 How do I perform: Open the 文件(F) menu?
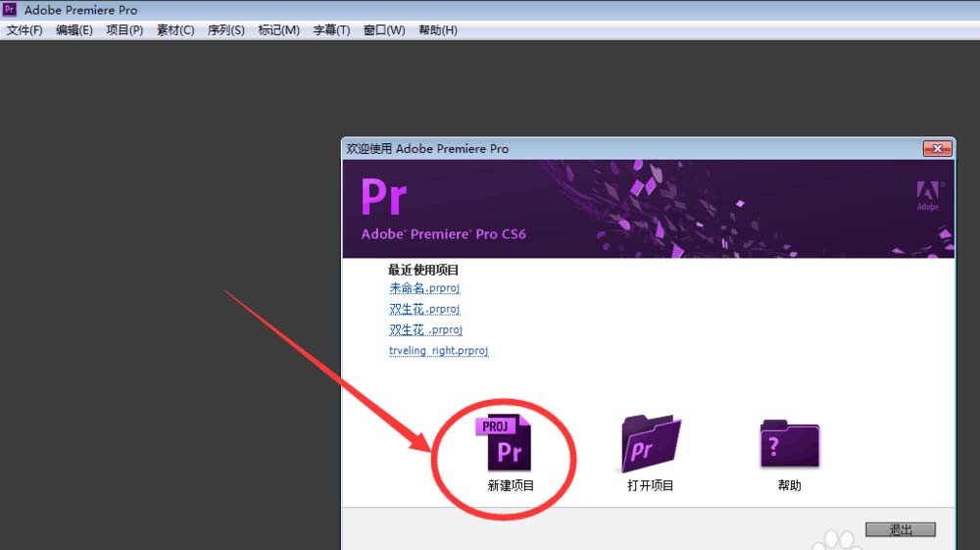tap(24, 30)
